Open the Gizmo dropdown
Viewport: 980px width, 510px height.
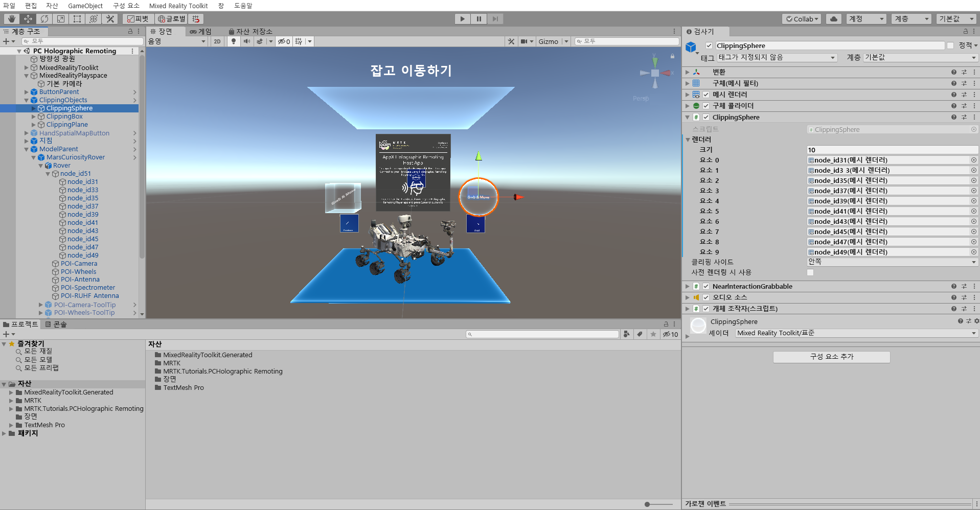tap(553, 41)
